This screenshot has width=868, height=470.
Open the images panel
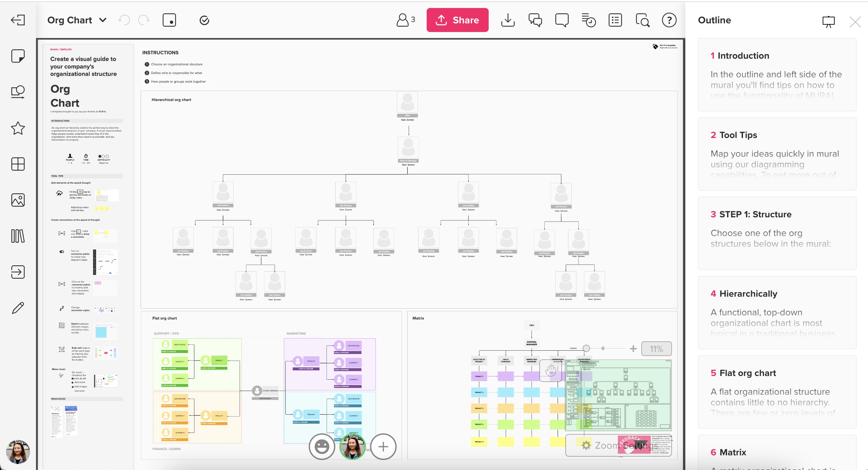point(18,200)
